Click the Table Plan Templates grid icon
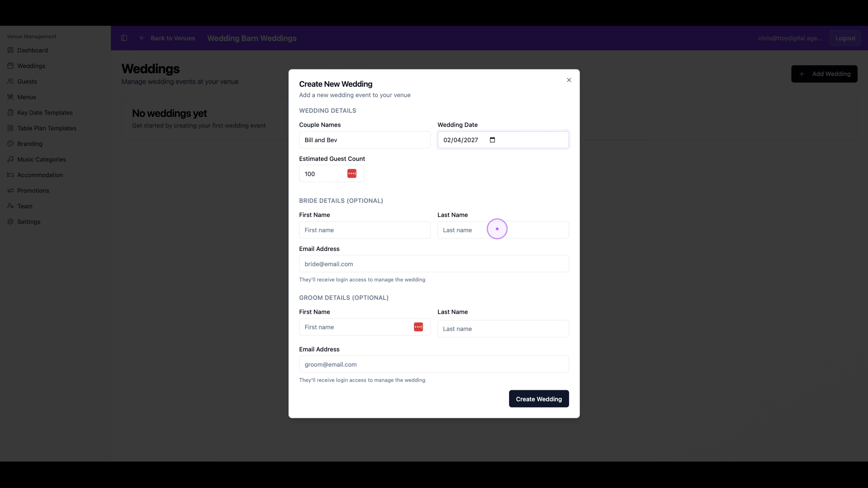The image size is (868, 488). point(11,128)
